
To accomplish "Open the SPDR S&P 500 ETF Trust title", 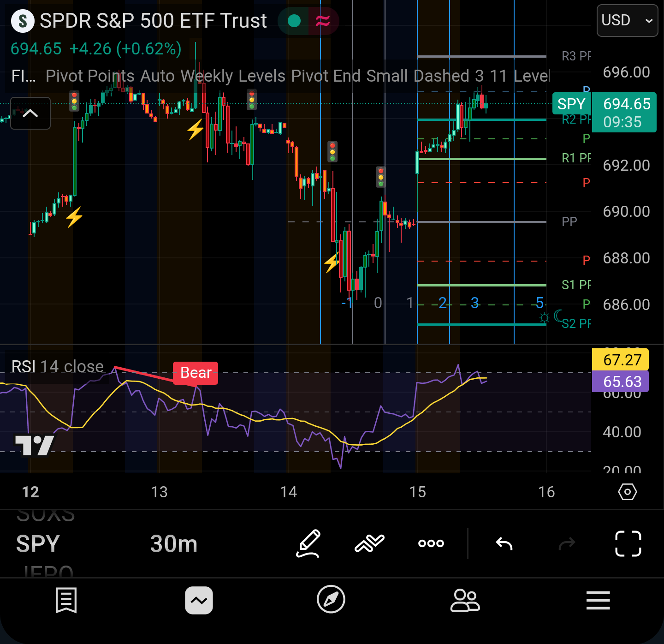I will click(x=153, y=21).
